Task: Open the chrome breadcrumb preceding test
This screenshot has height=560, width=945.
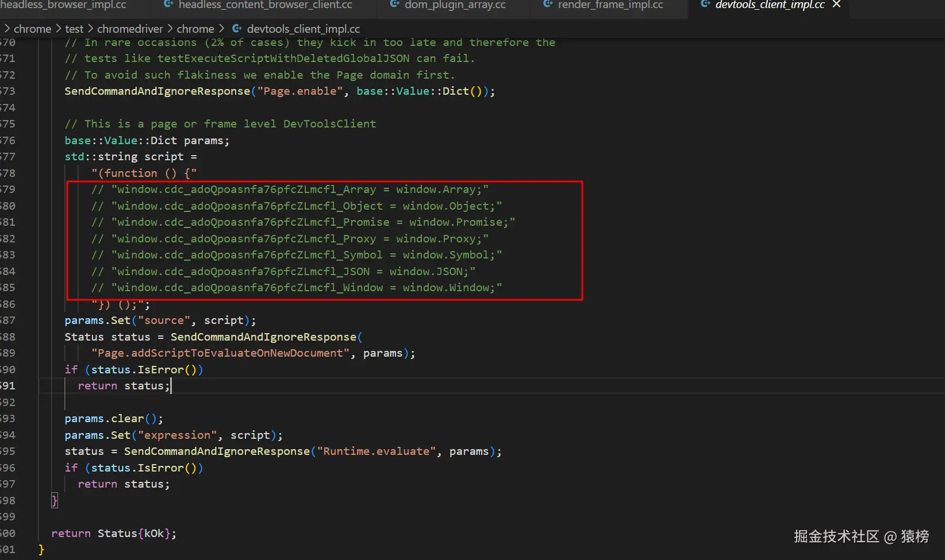Action: click(x=32, y=29)
